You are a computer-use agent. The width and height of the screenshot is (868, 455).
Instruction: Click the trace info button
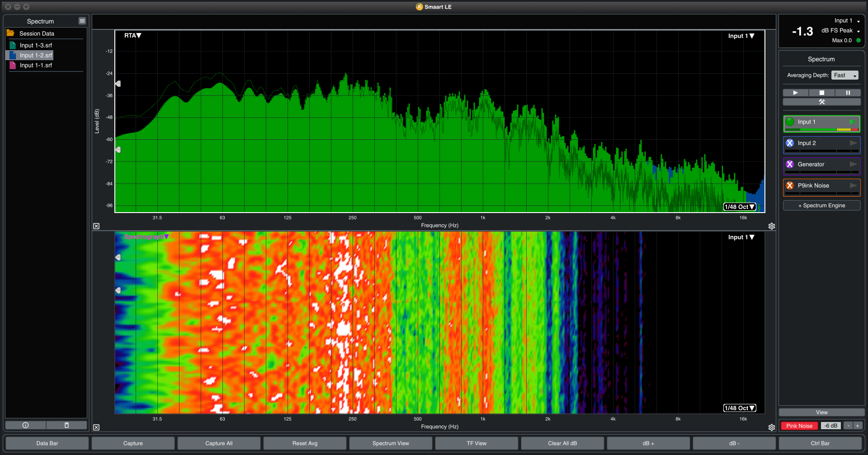(25, 425)
